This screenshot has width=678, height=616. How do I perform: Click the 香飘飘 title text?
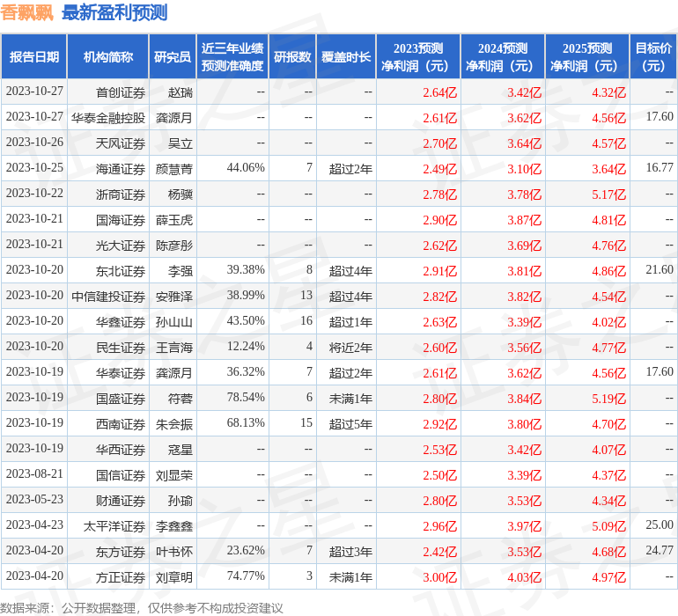pyautogui.click(x=26, y=12)
